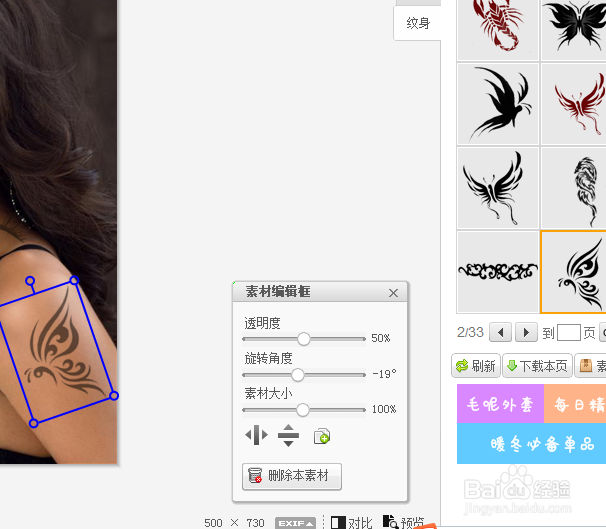Click the 暖冬必备单品 blue banner
Viewport: 606px width, 529px height.
coord(531,443)
